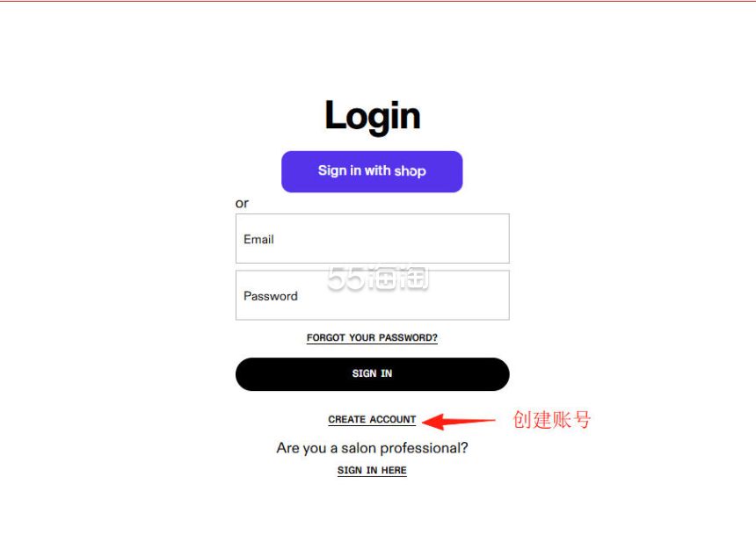This screenshot has width=756, height=557.
Task: Focus the Password input field
Action: pos(372,295)
